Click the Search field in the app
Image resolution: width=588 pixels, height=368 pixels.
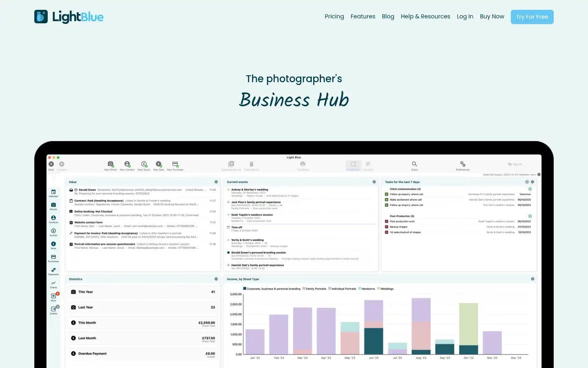(x=515, y=164)
